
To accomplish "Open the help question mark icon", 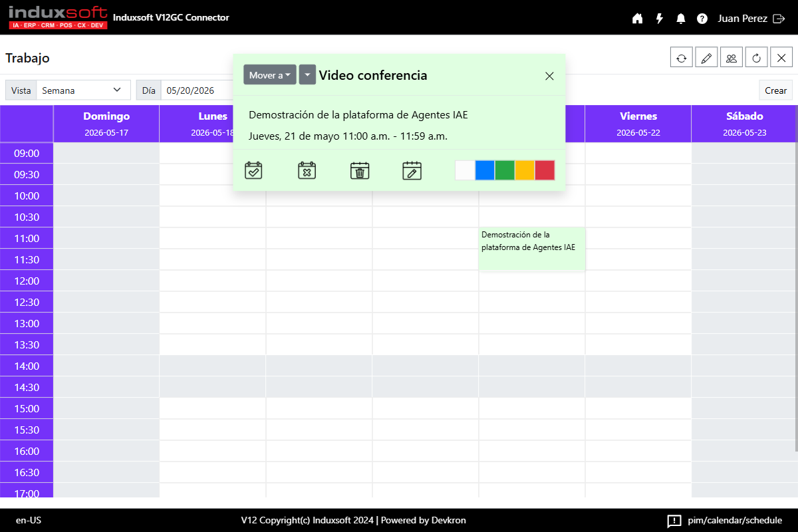I will pos(702,19).
